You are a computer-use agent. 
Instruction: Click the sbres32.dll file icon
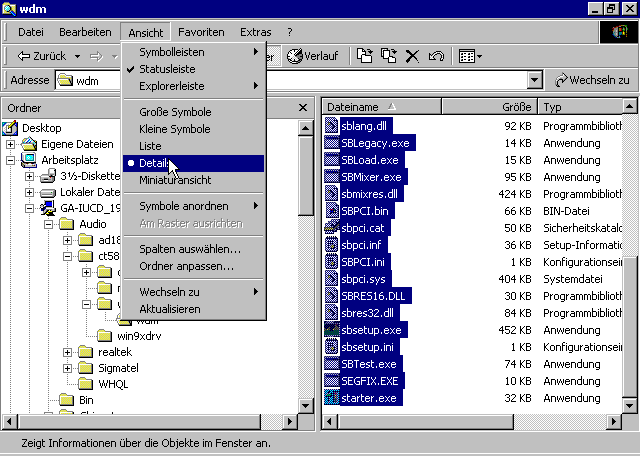[x=331, y=313]
